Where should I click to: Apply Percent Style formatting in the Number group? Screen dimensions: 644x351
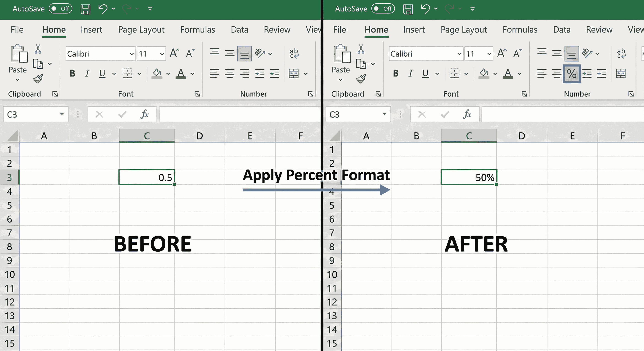coord(572,74)
